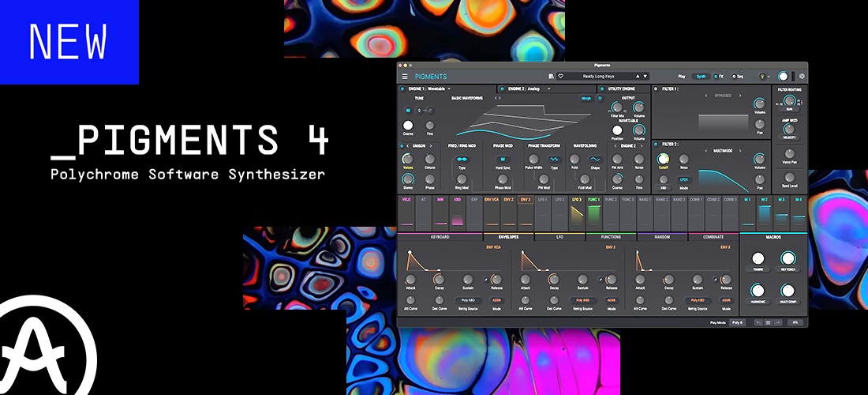Click ENV VCA release link icon

(x=487, y=279)
